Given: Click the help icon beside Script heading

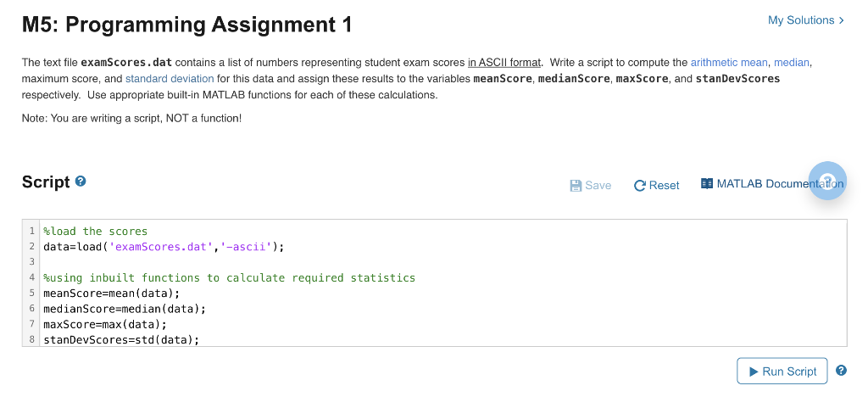Looking at the screenshot, I should (81, 181).
